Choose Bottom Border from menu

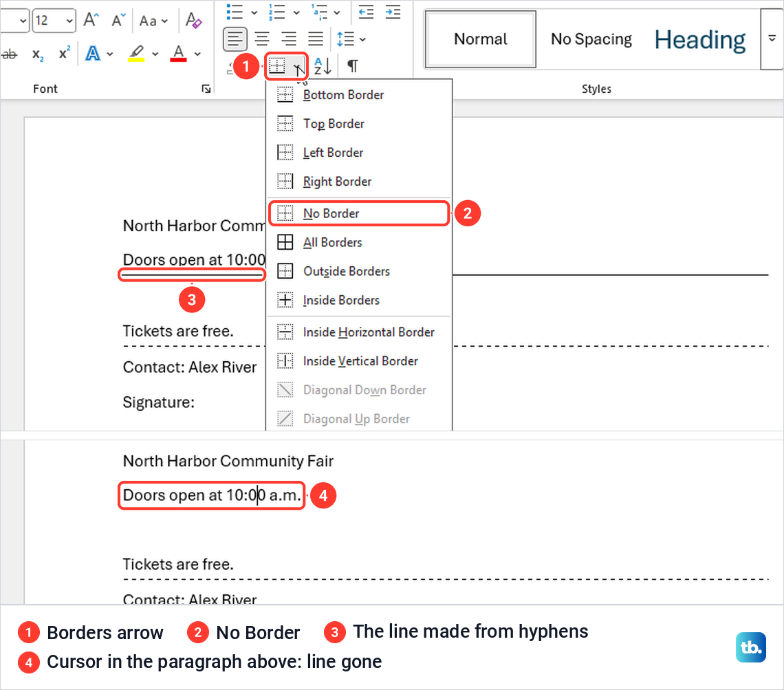click(359, 95)
